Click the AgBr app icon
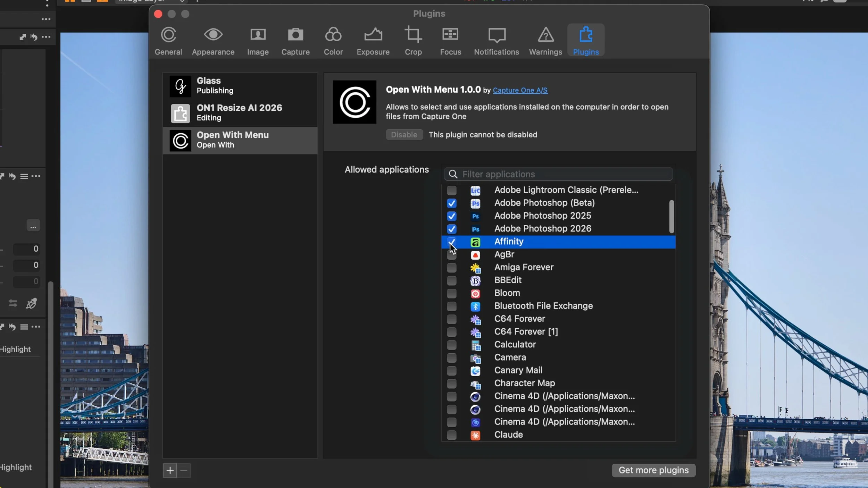868x488 pixels. coord(475,255)
